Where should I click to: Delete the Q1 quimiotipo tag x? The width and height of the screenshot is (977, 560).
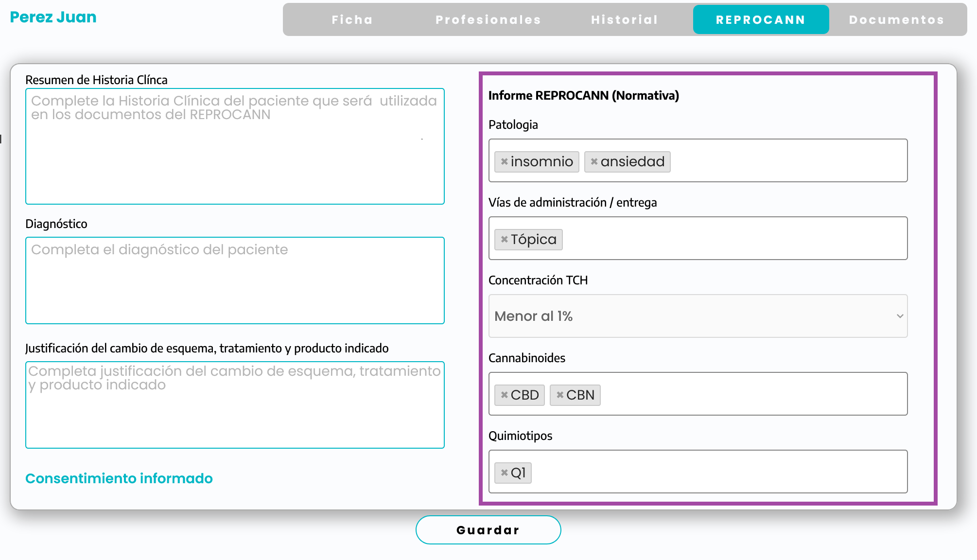[504, 472]
